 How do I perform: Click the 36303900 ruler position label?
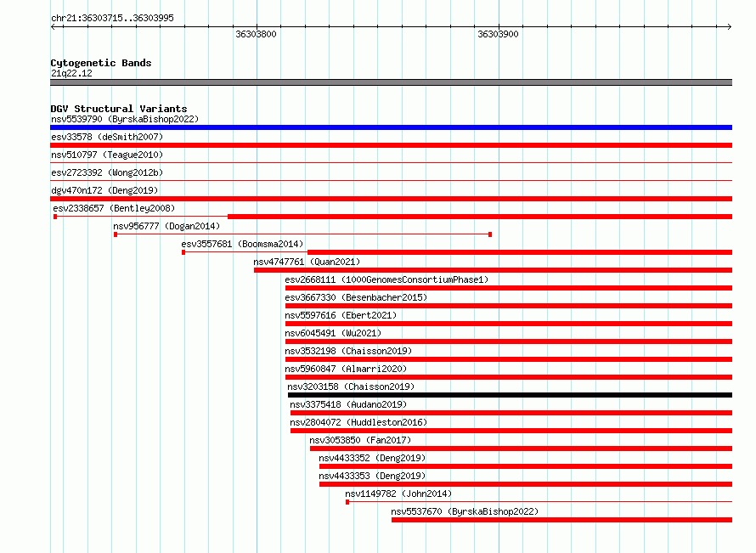click(x=498, y=34)
